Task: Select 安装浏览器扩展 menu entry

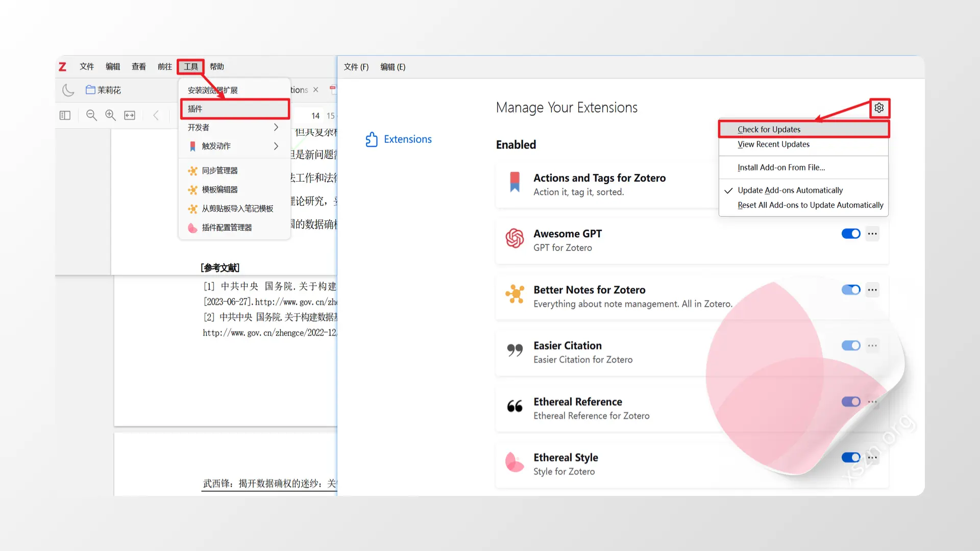Action: point(234,90)
